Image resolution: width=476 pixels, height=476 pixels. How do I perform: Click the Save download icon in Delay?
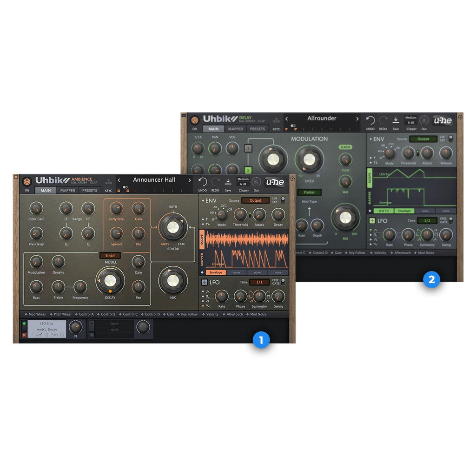(x=396, y=120)
